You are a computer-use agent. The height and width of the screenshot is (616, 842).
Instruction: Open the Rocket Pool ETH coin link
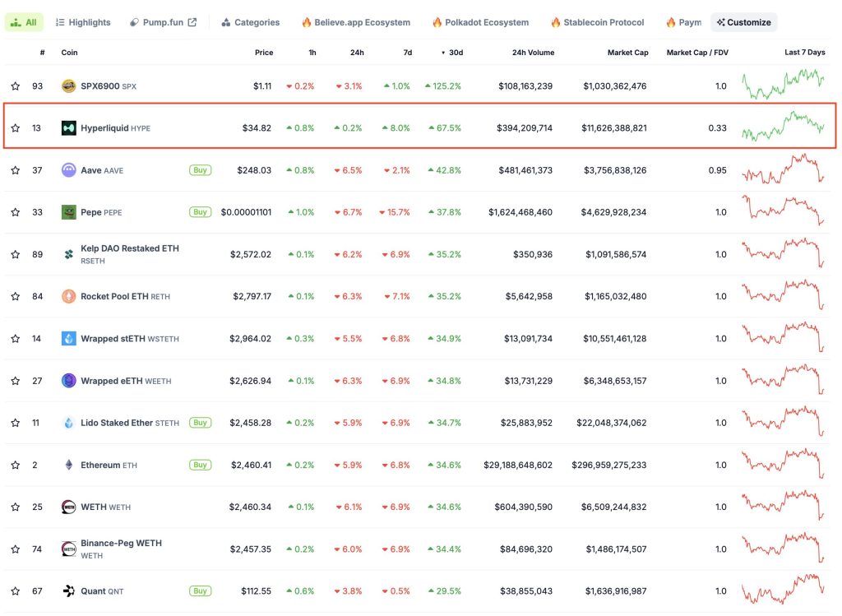(x=125, y=296)
